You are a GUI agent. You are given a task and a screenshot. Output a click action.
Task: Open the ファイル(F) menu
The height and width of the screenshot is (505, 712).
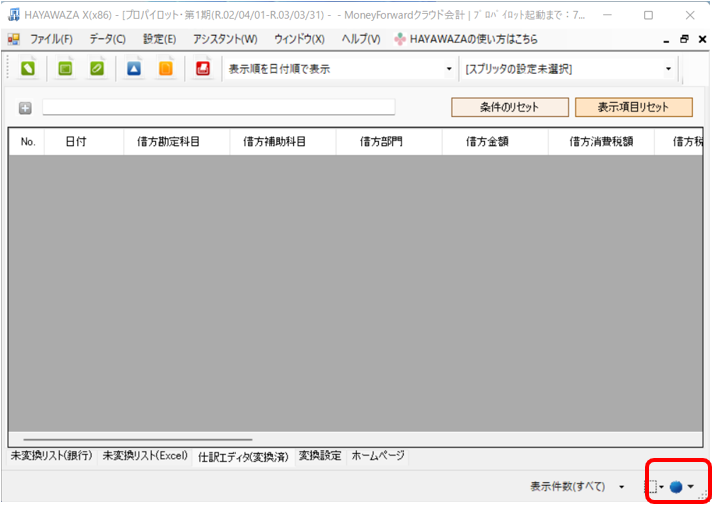51,40
